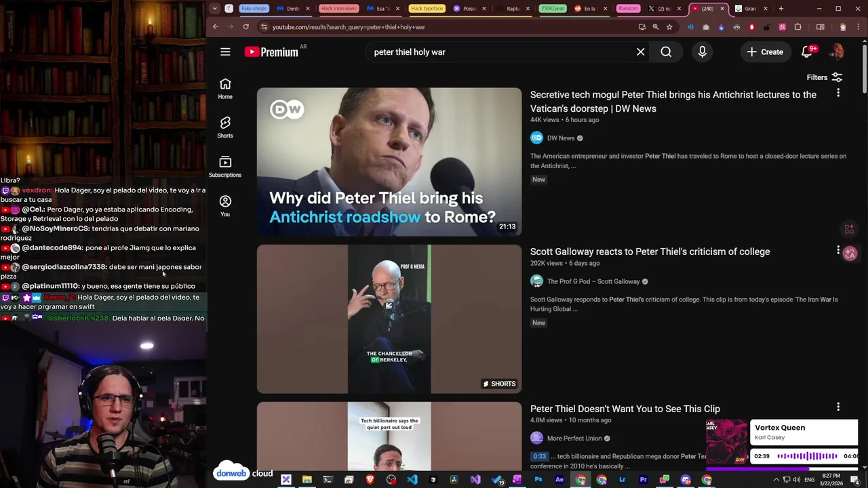This screenshot has height=488, width=868.
Task: Clear the search query with X
Action: [x=640, y=52]
